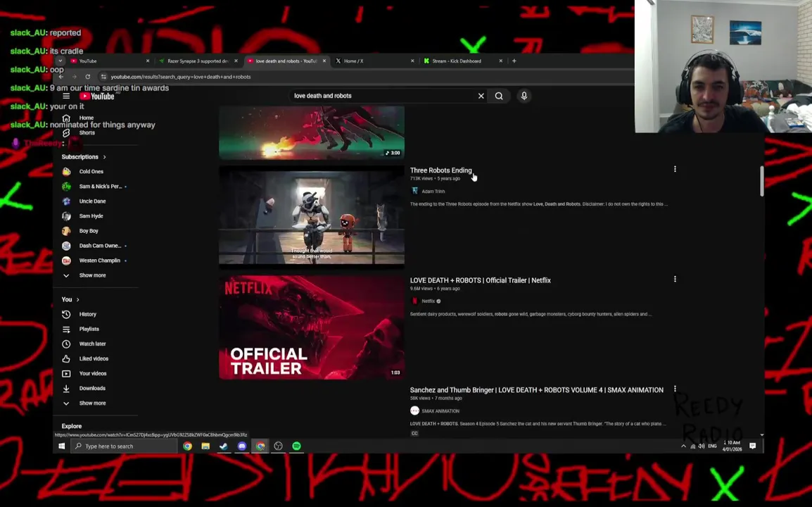The width and height of the screenshot is (812, 507).
Task: Clear the search box with the X
Action: point(481,96)
